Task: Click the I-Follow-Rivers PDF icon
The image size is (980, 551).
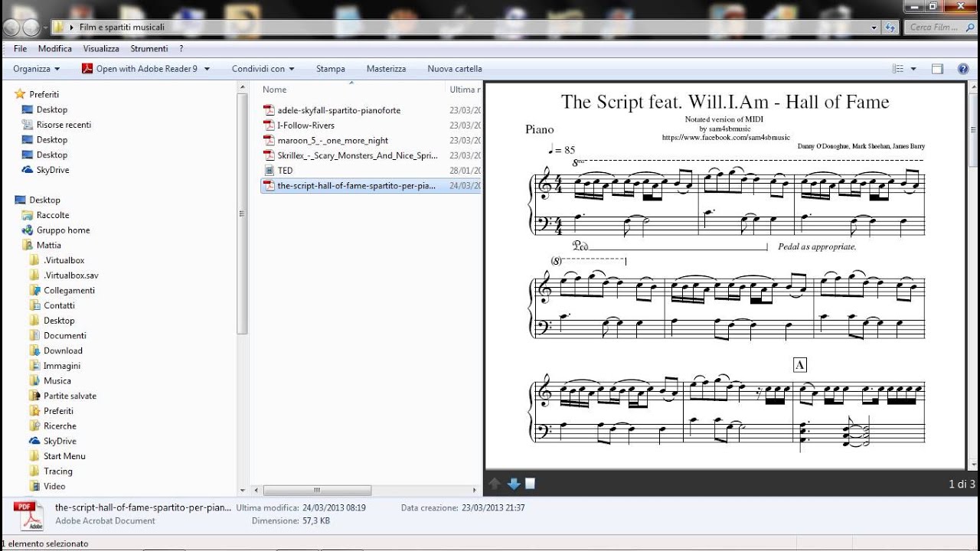Action: pyautogui.click(x=269, y=126)
